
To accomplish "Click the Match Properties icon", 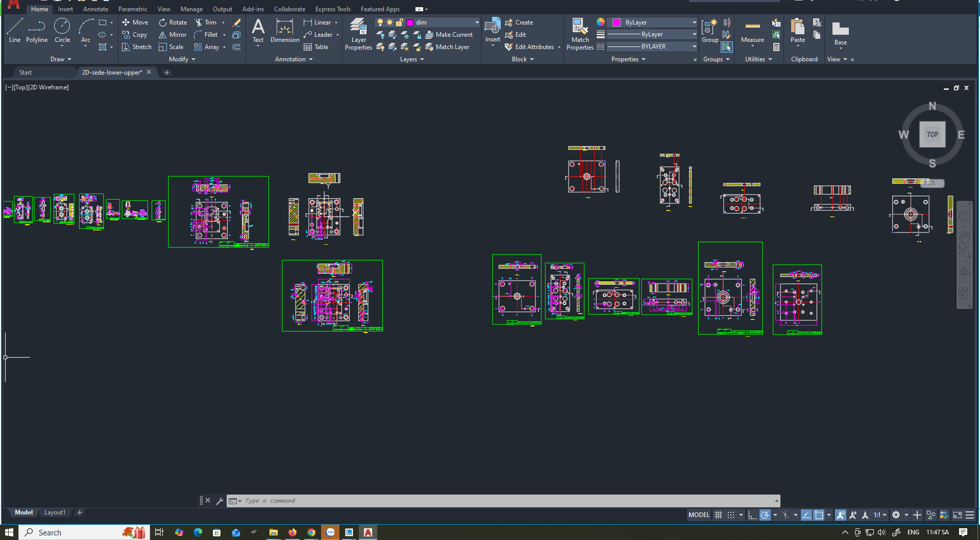I will coord(580,34).
